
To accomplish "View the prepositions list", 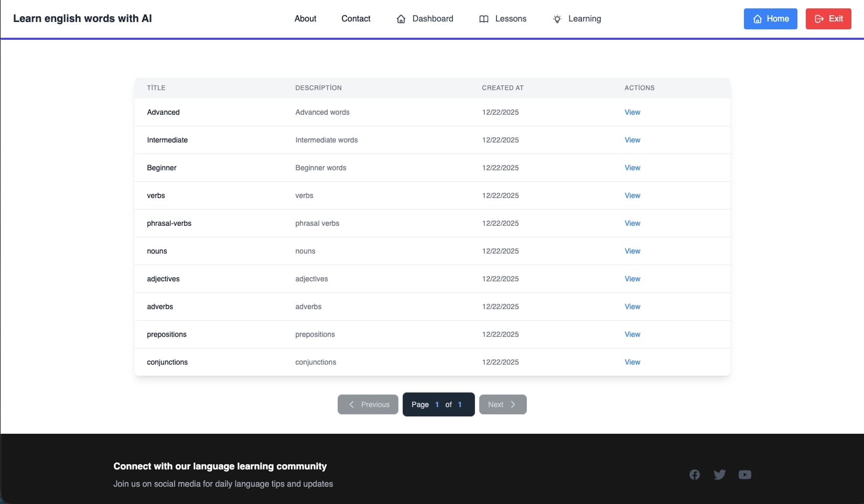I will tap(632, 334).
